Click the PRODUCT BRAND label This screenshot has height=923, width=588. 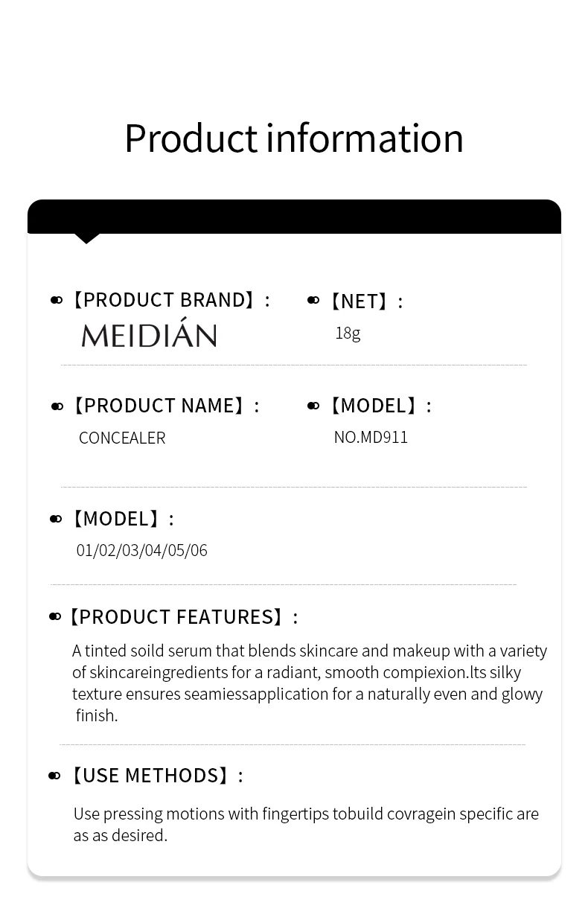pos(169,300)
